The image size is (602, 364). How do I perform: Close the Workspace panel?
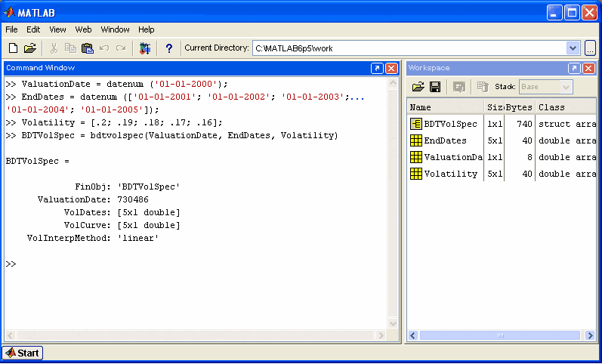pos(588,68)
